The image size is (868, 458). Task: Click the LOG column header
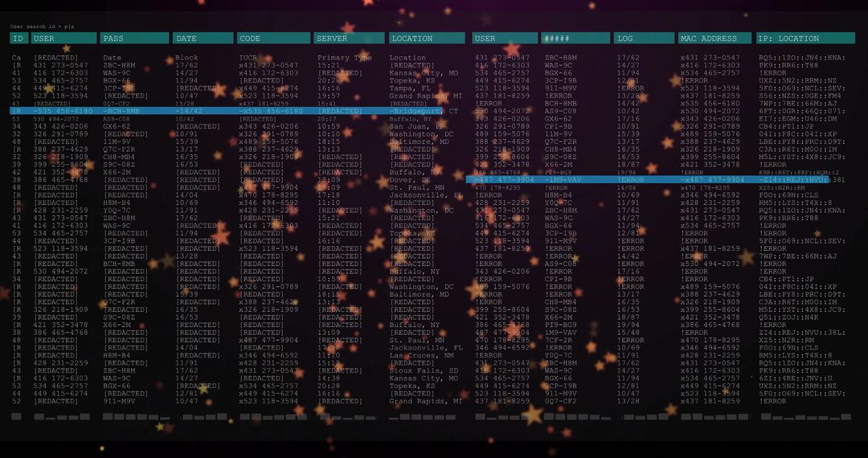(643, 39)
